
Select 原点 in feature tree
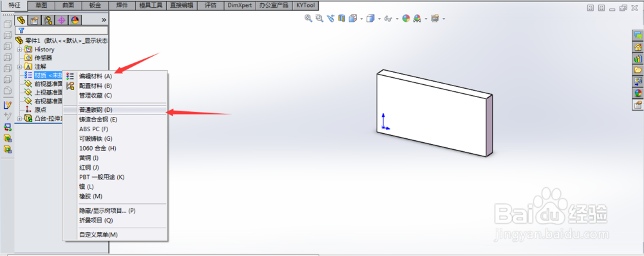[40, 110]
